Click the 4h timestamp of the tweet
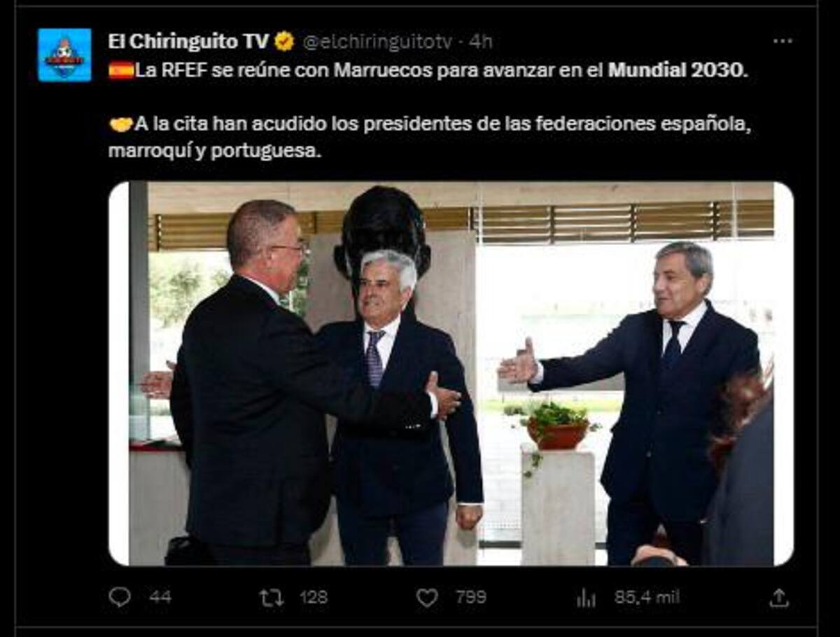The height and width of the screenshot is (637, 840). point(480,42)
